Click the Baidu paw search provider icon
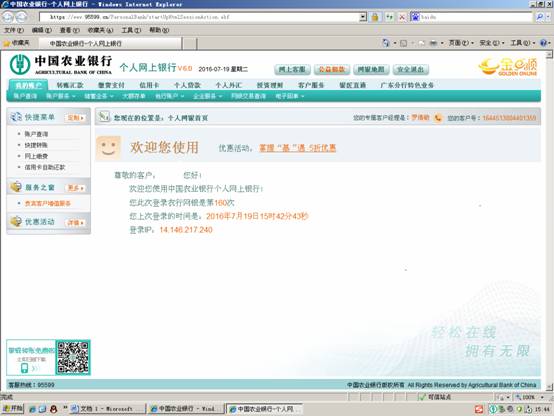 [415, 17]
